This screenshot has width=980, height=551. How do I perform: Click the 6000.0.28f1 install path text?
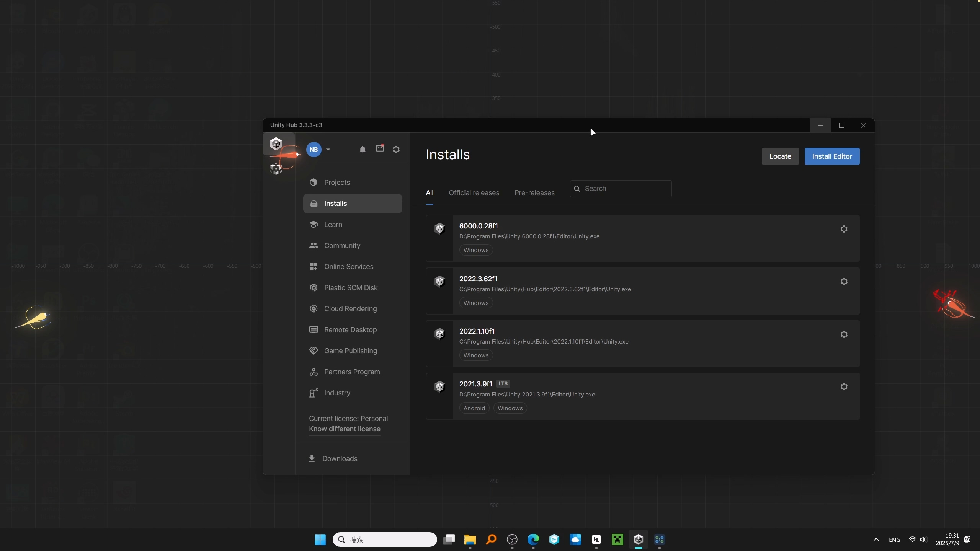click(x=529, y=236)
